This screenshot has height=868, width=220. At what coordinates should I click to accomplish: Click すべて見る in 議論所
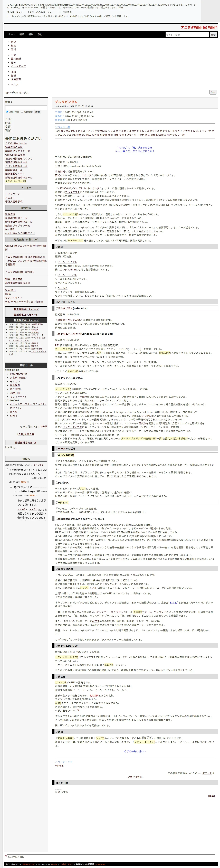tap(38, 465)
